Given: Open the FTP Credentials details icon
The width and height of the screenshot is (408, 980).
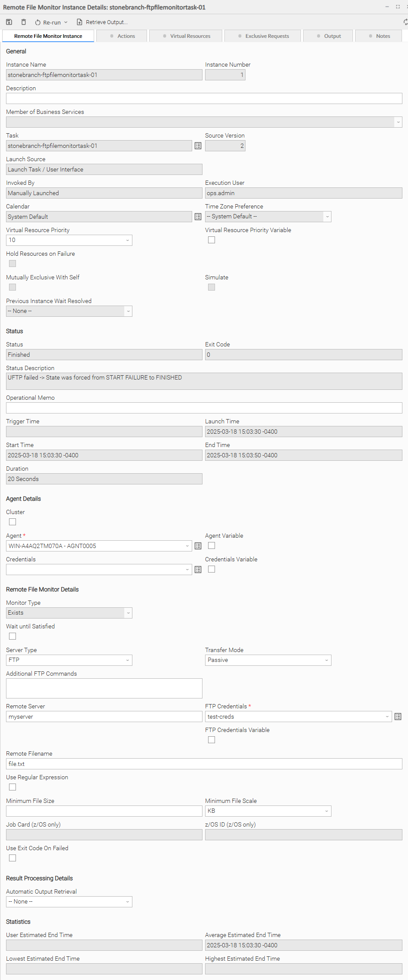Looking at the screenshot, I should (x=398, y=717).
